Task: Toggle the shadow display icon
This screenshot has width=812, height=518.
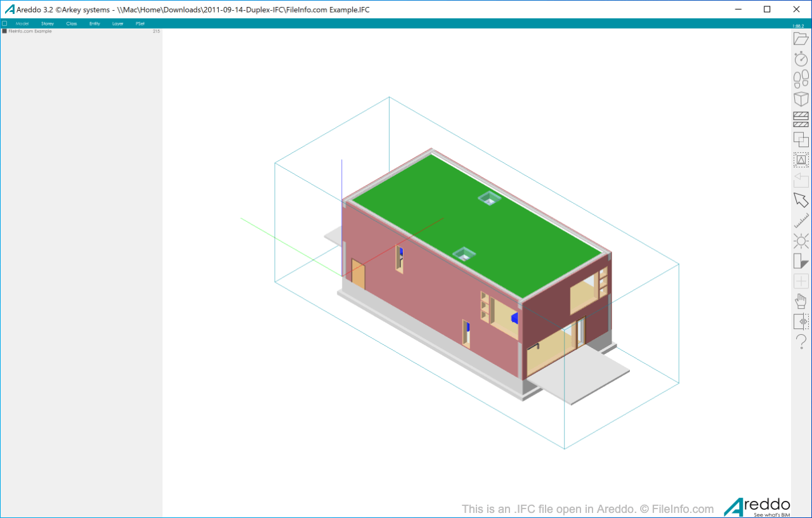Action: click(x=801, y=261)
